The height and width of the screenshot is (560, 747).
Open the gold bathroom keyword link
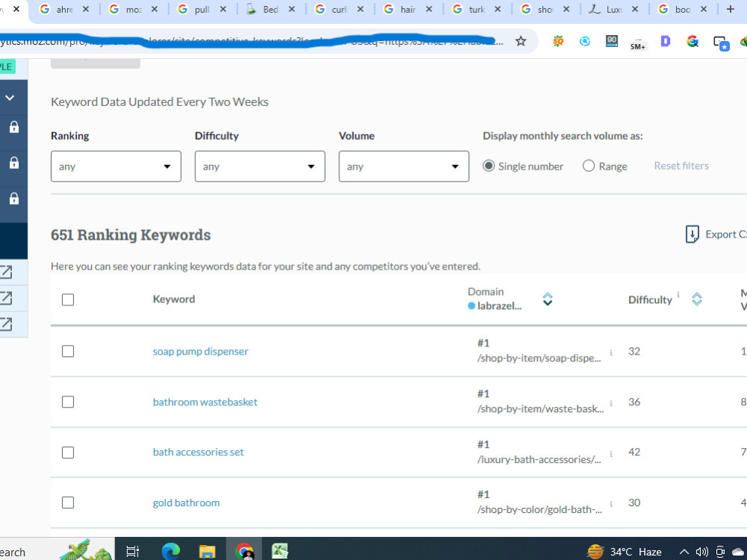[186, 503]
